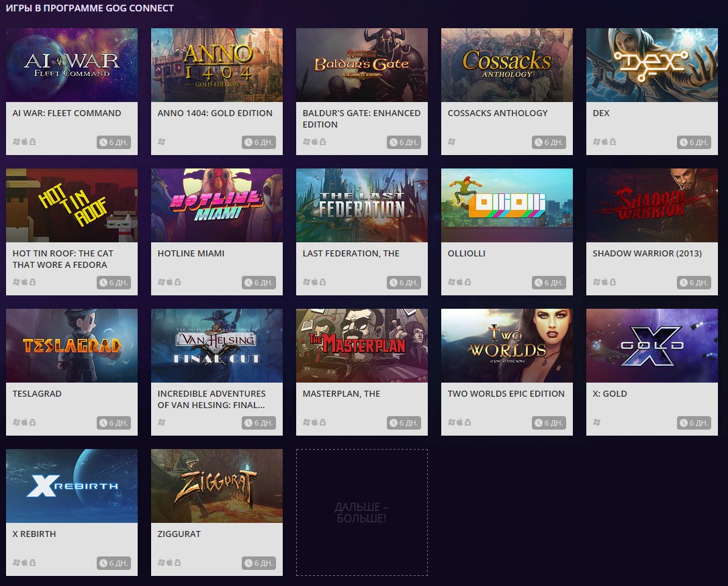728x586 pixels.
Task: Click the ZIGGURAT title text
Action: click(179, 534)
